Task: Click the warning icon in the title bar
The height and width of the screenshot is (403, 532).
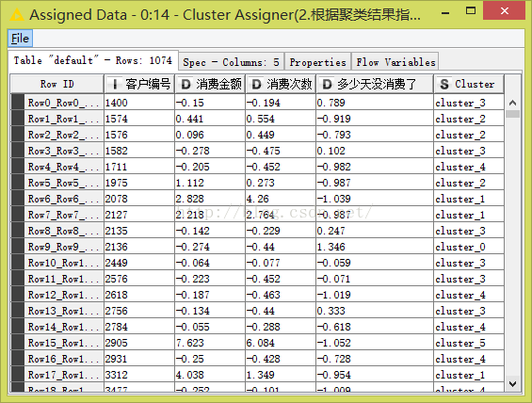Action: 17,15
